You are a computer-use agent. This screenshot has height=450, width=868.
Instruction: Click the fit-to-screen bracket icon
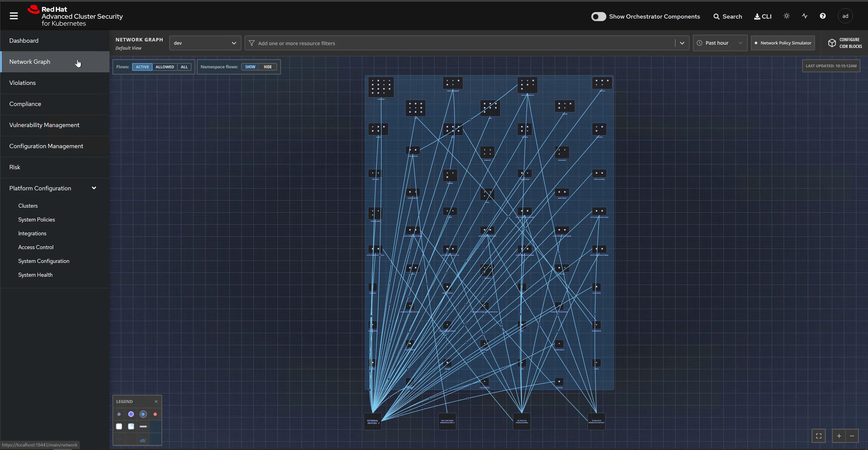pyautogui.click(x=819, y=435)
